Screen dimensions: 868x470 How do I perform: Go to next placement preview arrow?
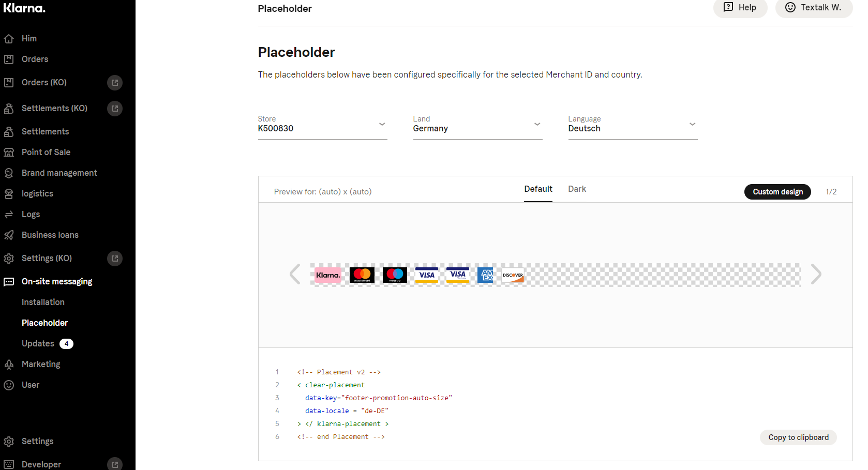[816, 274]
